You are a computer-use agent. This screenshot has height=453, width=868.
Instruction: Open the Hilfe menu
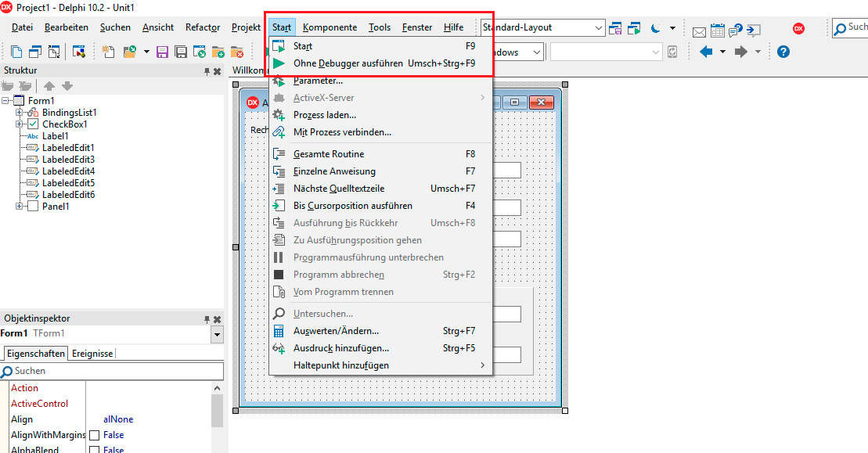[453, 27]
